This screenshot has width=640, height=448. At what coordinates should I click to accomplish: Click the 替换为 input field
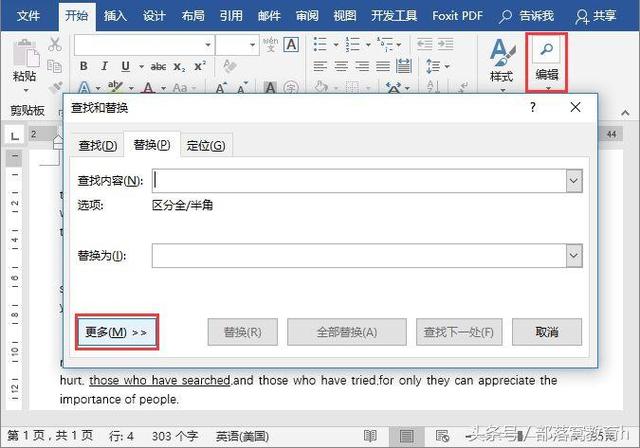[359, 256]
